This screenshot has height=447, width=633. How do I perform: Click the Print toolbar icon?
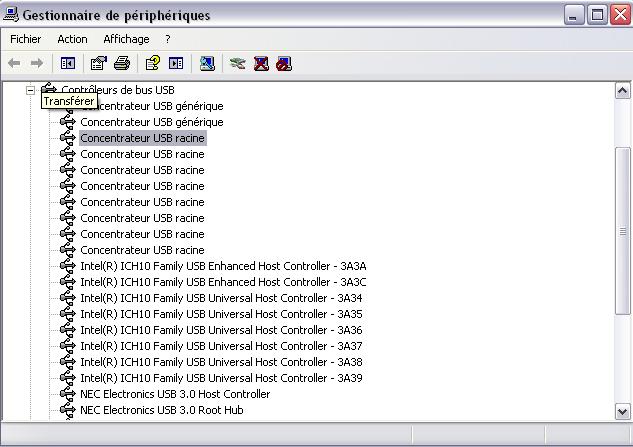[122, 63]
